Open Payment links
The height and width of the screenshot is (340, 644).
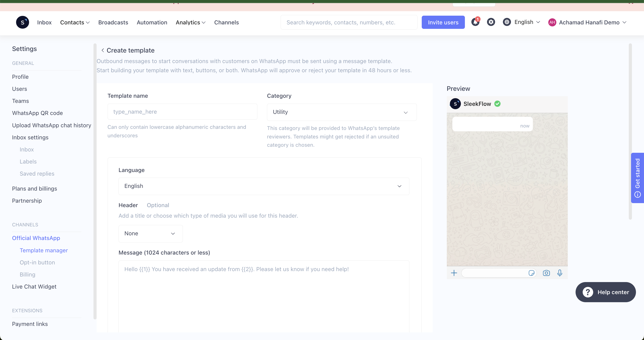coord(30,324)
